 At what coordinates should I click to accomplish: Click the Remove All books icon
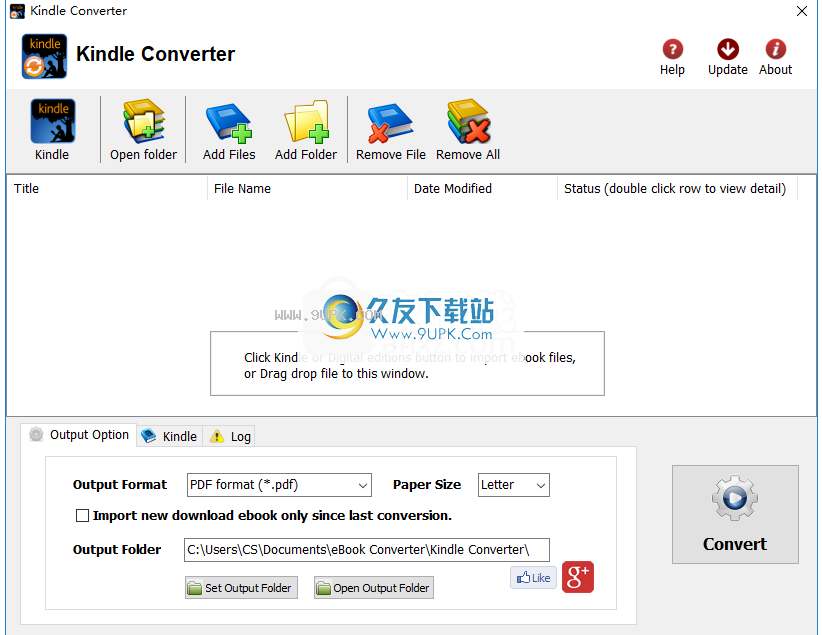[x=468, y=121]
